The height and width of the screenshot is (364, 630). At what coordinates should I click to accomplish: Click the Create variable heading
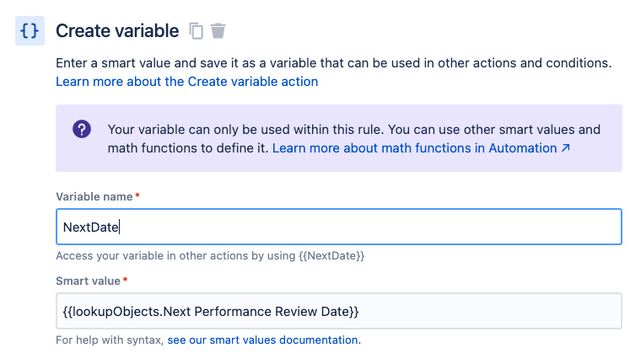(117, 31)
